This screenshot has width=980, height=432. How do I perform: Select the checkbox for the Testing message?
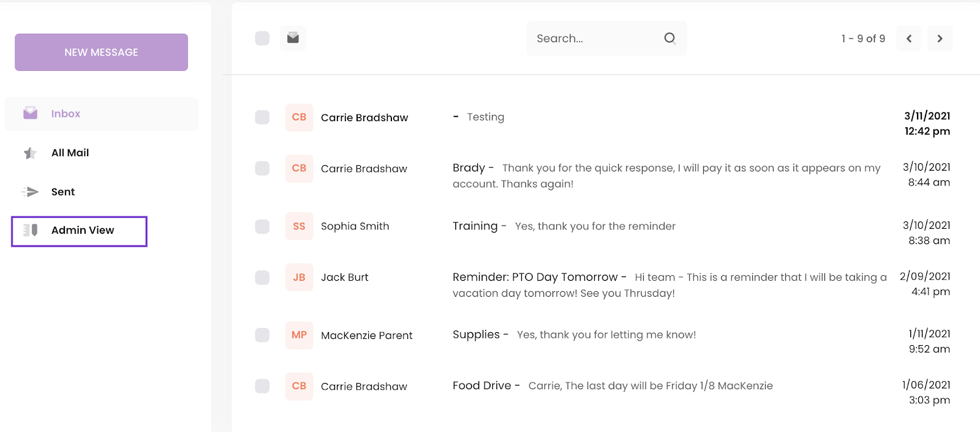[262, 117]
